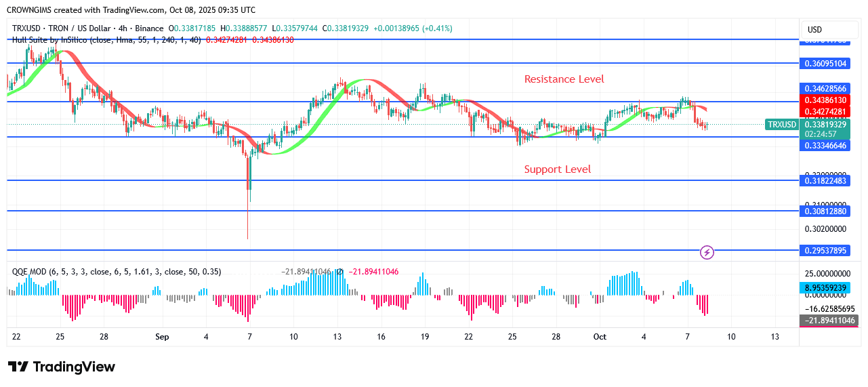This screenshot has width=868, height=387.
Task: Click the light-blue 8.95359239 indicator label
Action: point(825,287)
